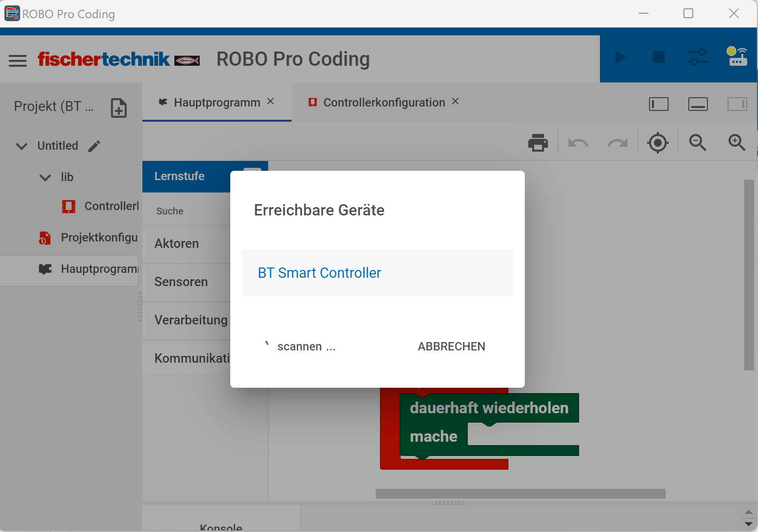Click the ROBO Pro Coding header title
The height and width of the screenshot is (532, 758).
[x=293, y=59]
